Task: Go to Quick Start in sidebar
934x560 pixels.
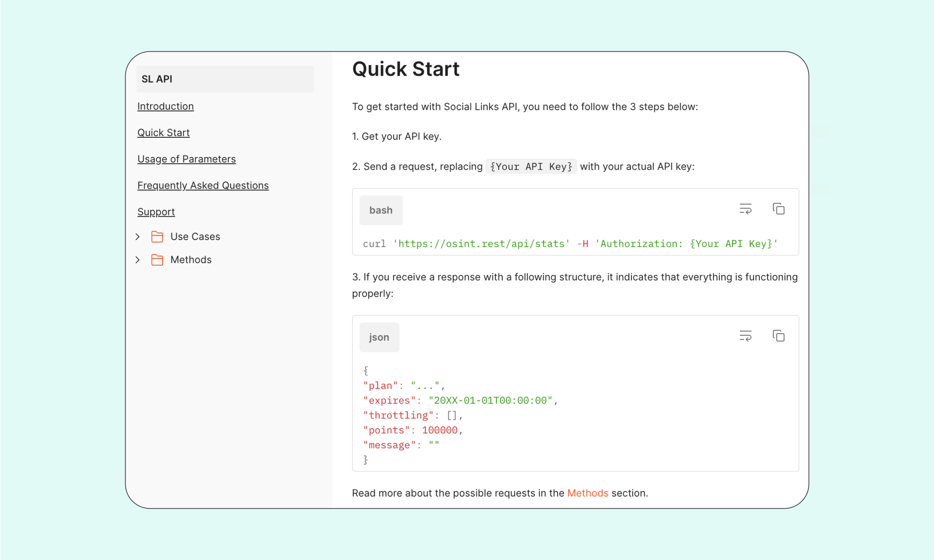Action: (163, 133)
